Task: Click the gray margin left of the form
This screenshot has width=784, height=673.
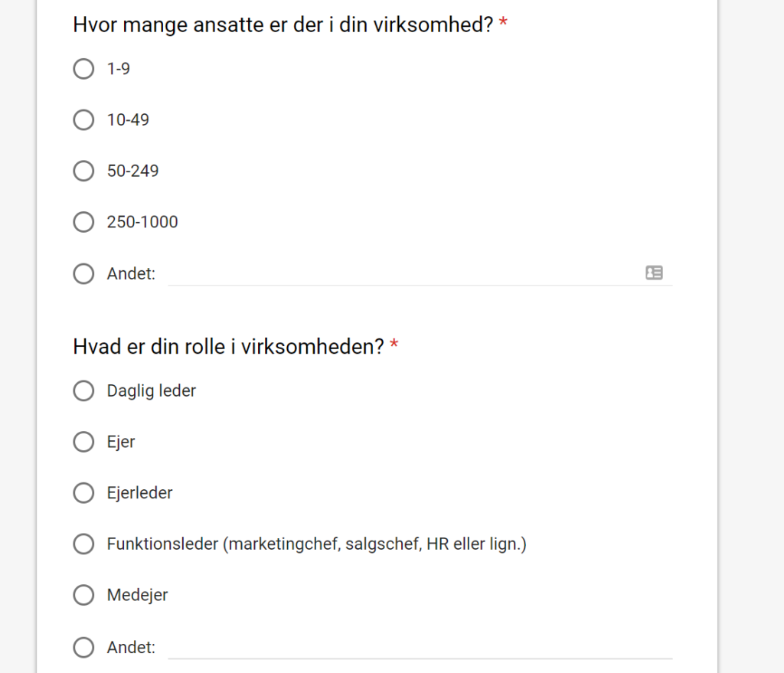Action: (x=18, y=337)
